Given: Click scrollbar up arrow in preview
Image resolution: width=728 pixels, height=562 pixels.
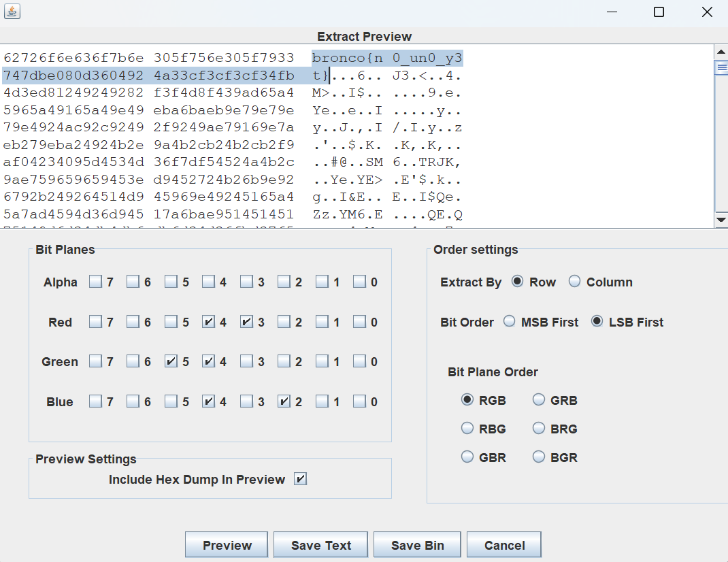Looking at the screenshot, I should [x=721, y=52].
